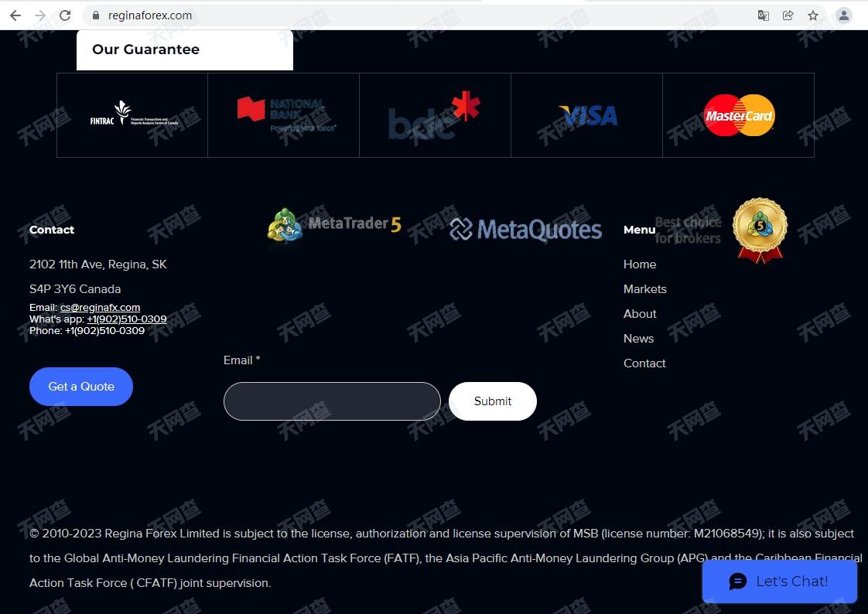868x614 pixels.
Task: Click the FINTRAC logo
Action: (134, 114)
